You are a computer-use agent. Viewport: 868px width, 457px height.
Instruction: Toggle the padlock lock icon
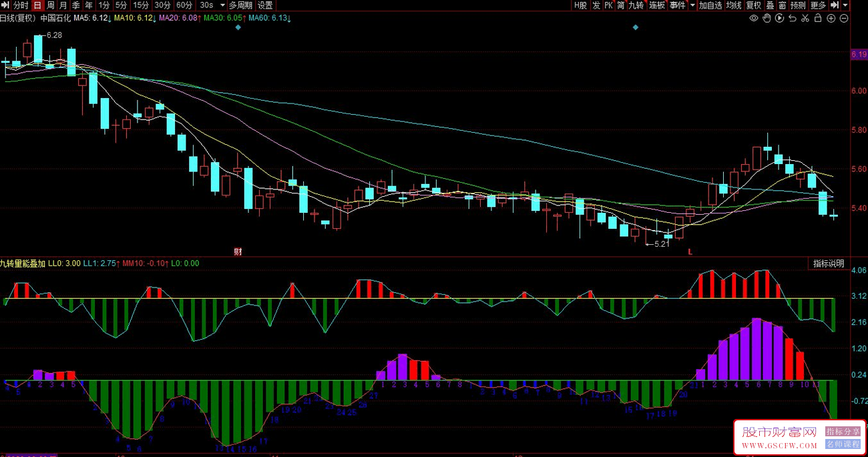pyautogui.click(x=819, y=18)
